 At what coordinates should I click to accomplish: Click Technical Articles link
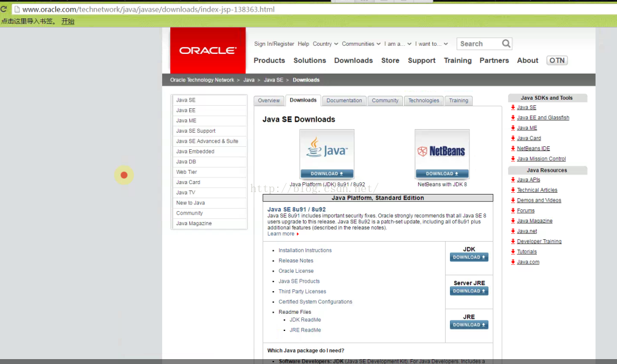(537, 190)
